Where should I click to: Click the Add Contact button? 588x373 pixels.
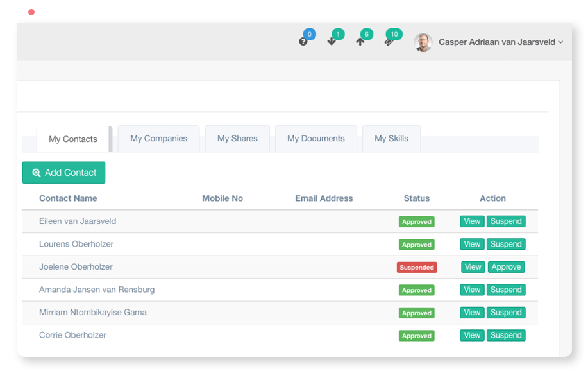(63, 173)
